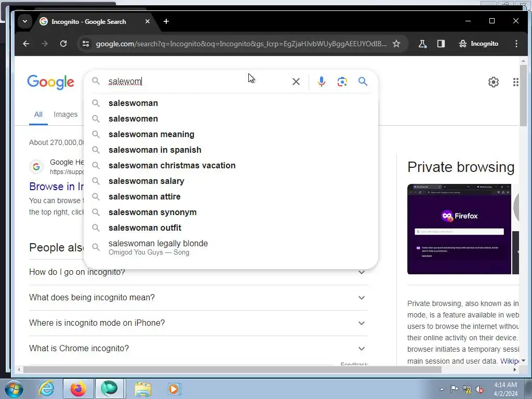Open the tab search dropdown arrow
Screen dimensions: 532x399
[25, 21]
